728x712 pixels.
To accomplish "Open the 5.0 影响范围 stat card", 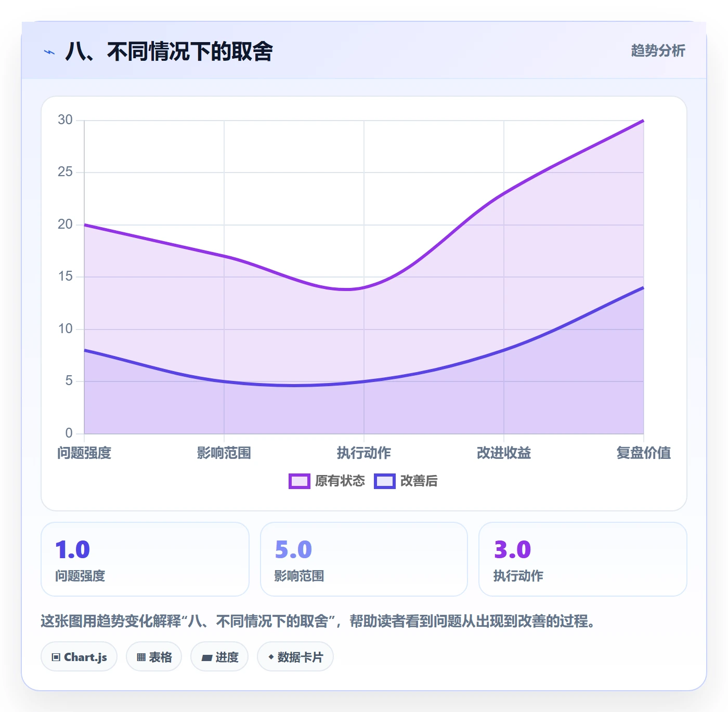I will (x=364, y=559).
